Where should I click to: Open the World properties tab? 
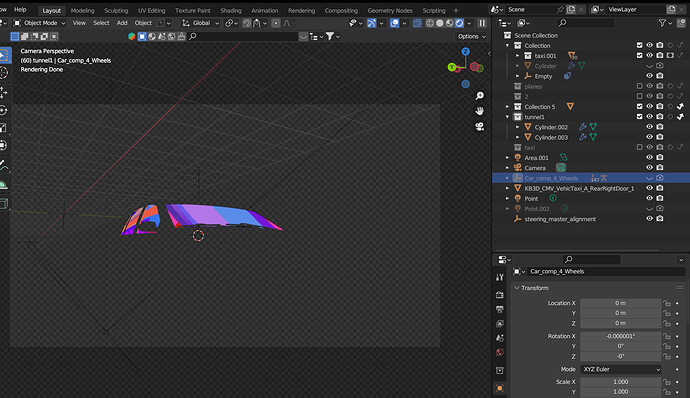(x=499, y=352)
